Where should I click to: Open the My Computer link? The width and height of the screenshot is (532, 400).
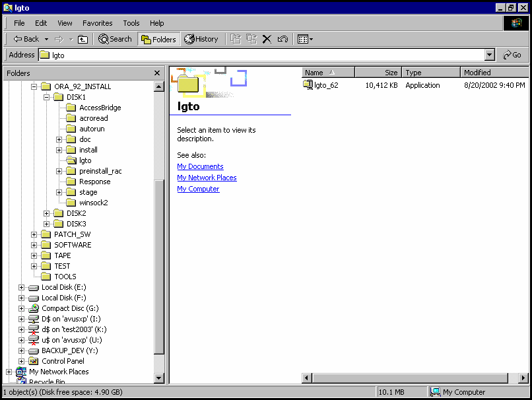click(x=198, y=189)
